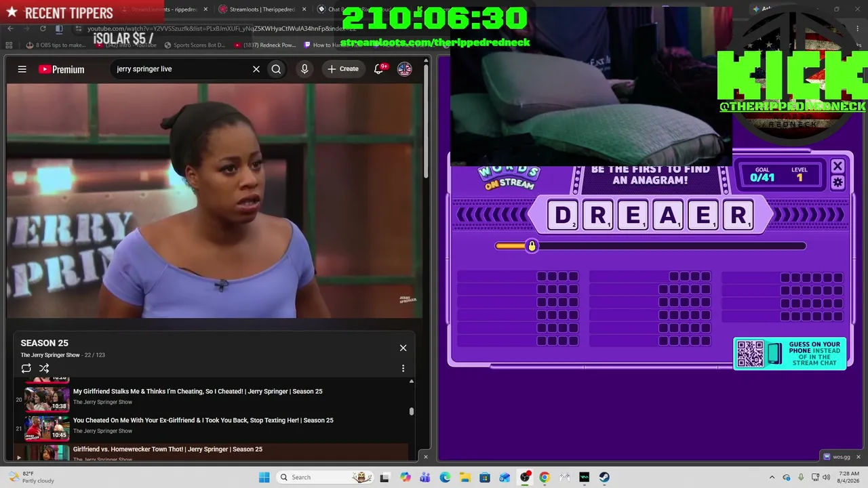Clear the 'jerry springer live' search text

(256, 69)
